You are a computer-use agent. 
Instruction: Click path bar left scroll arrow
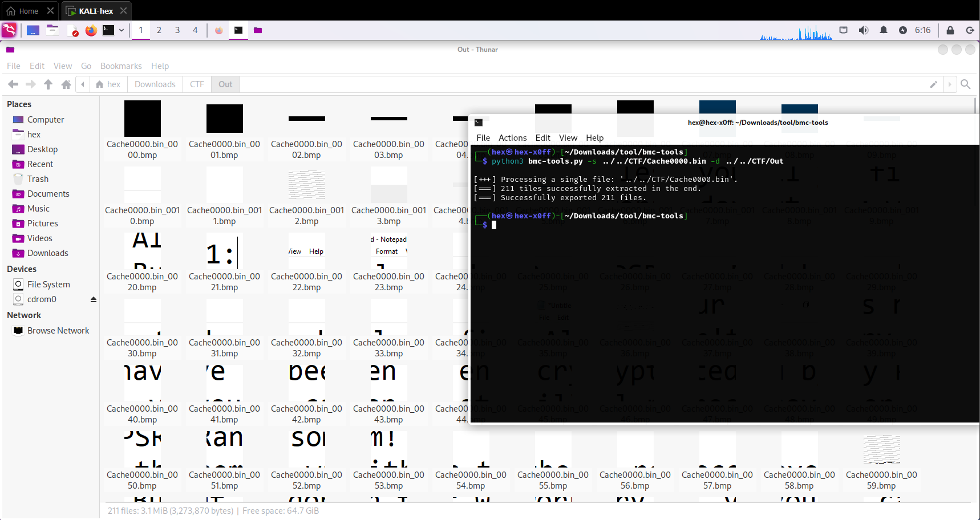83,84
